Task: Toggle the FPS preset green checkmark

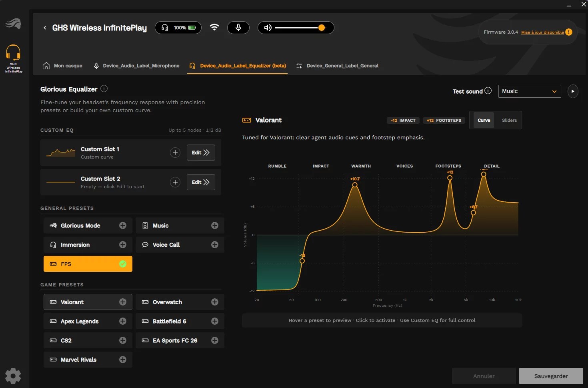Action: click(123, 264)
